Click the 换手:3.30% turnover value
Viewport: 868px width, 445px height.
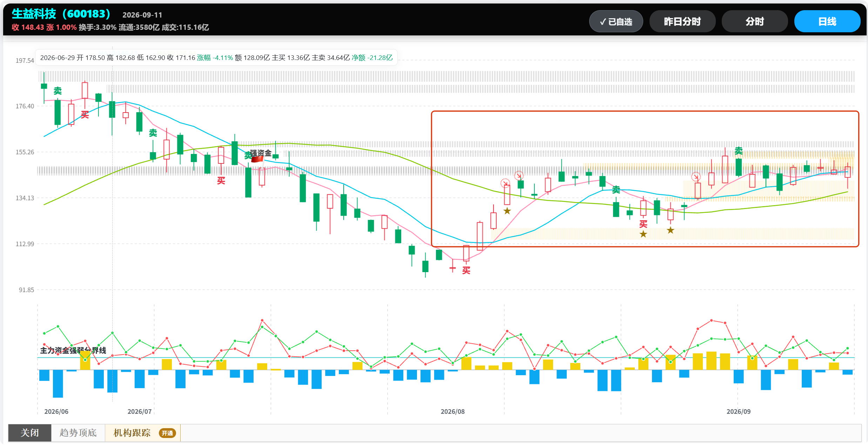97,27
